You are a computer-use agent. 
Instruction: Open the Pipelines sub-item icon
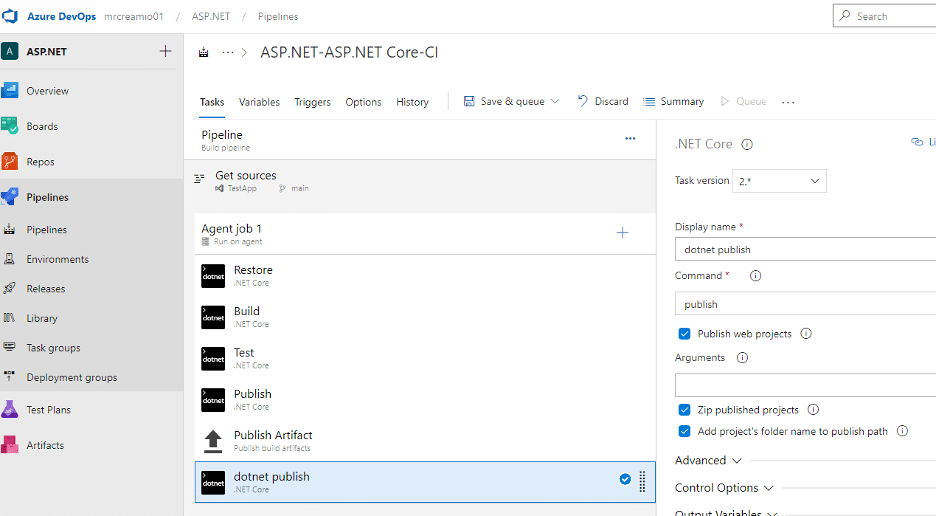[x=10, y=229]
